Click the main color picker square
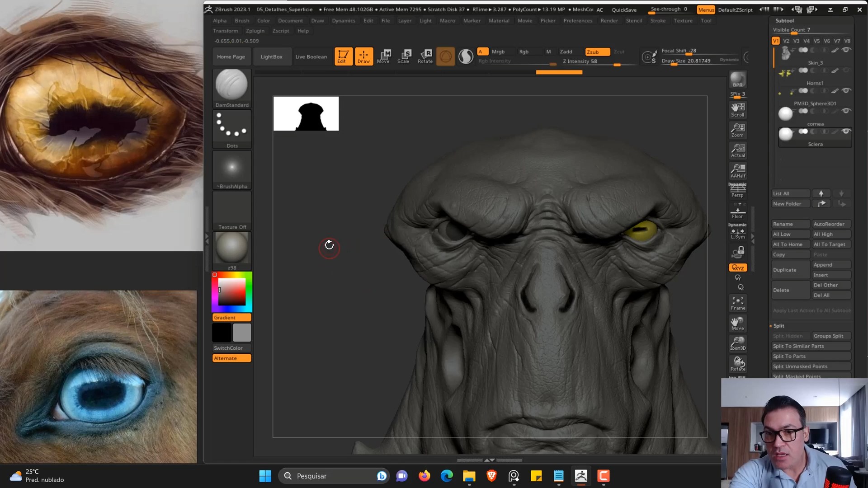The height and width of the screenshot is (488, 868). coord(232,292)
